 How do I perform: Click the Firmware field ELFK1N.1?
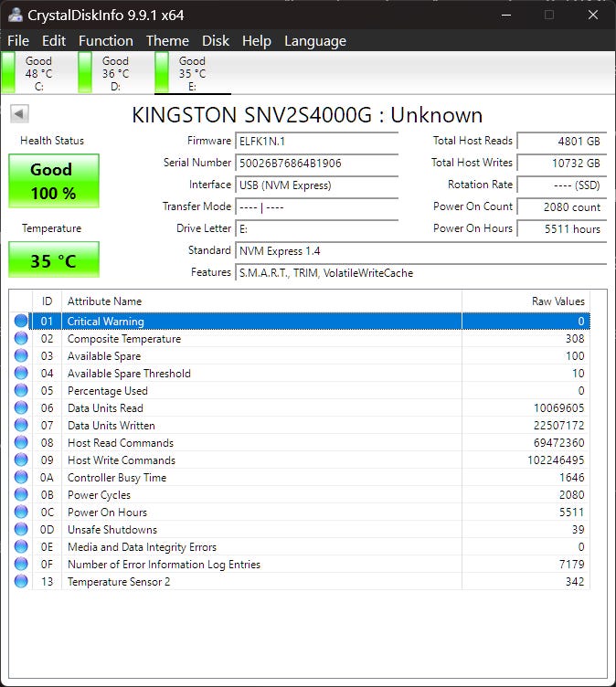tap(316, 141)
